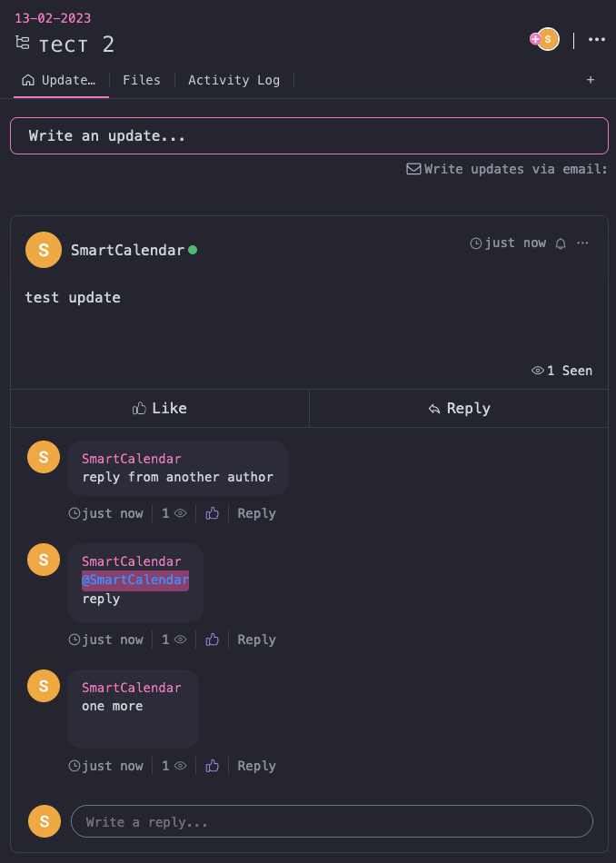This screenshot has height=863, width=616.
Task: Add a new view with plus icon
Action: (591, 80)
